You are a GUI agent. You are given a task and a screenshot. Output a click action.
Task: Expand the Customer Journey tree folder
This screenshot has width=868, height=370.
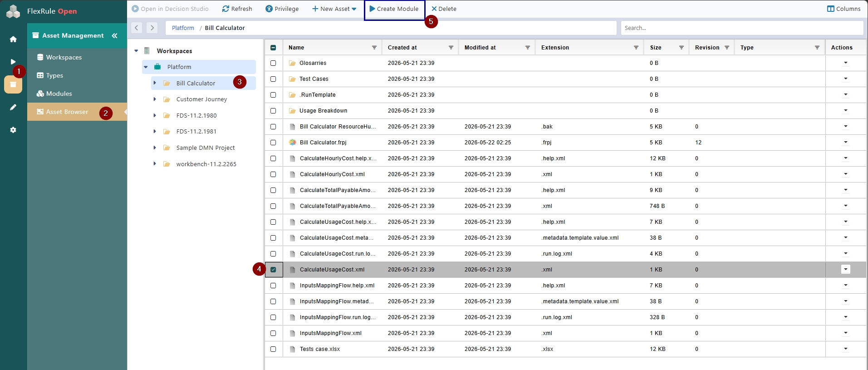tap(155, 99)
